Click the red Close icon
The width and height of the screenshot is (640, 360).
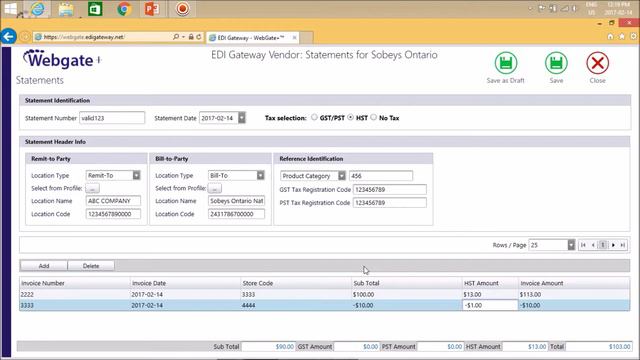tap(598, 63)
